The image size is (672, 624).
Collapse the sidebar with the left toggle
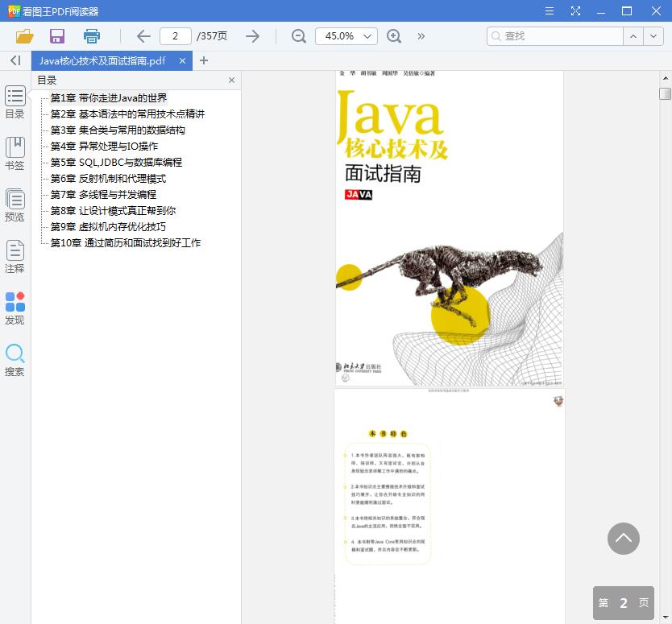[x=15, y=60]
